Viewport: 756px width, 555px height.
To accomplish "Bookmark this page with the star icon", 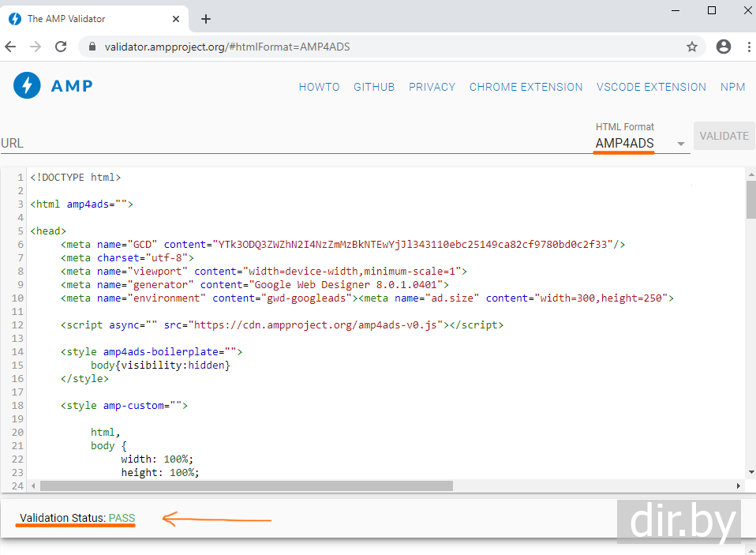I will point(692,47).
